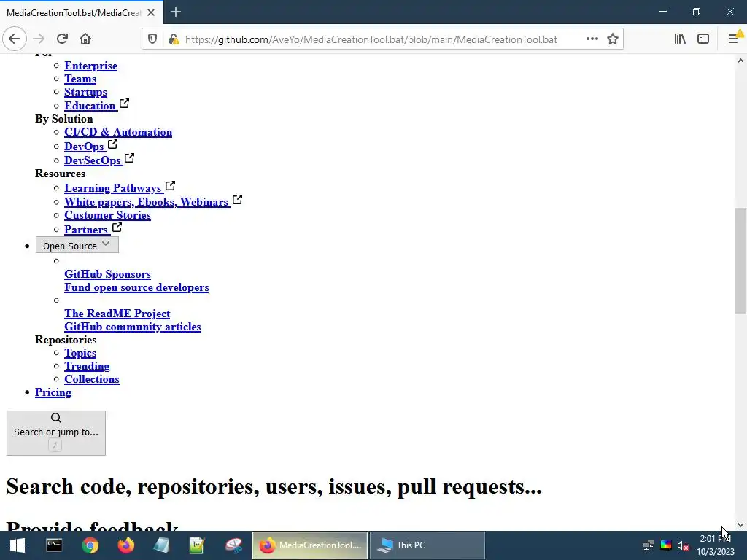Click the magnifier icon in search button
Viewport: 747px width, 560px height.
(x=56, y=418)
